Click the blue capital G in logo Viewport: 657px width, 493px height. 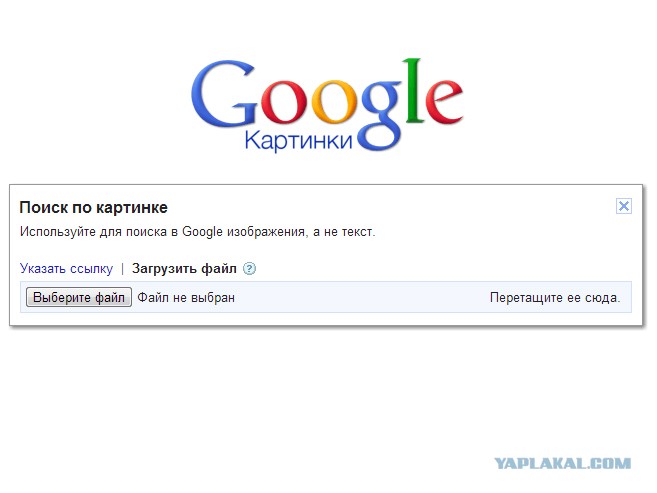[x=223, y=93]
